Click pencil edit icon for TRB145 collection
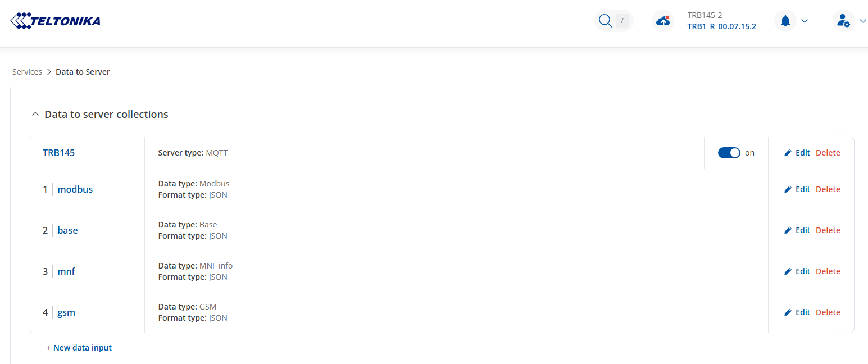Screen dimensions: 868x364 (x=788, y=153)
